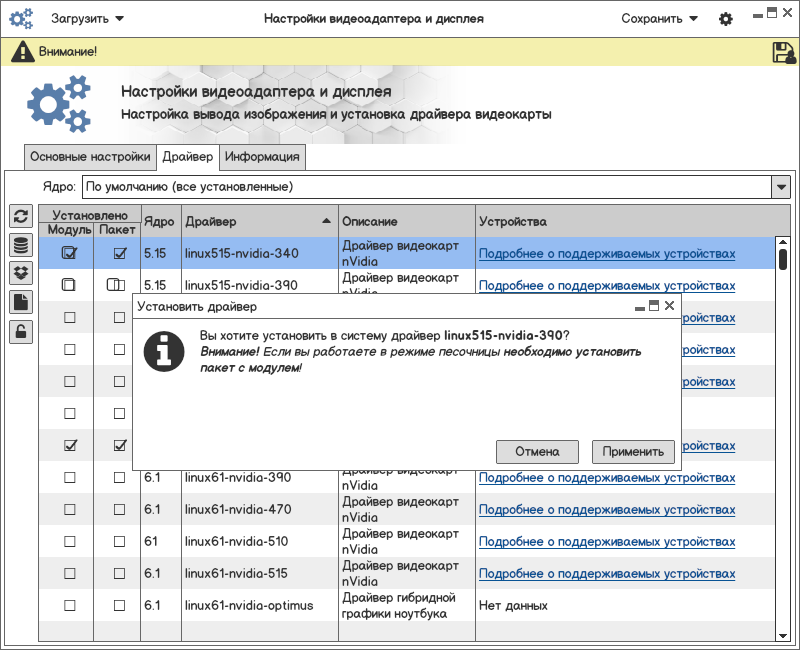Click the database stack icon in sidebar

[x=20, y=245]
